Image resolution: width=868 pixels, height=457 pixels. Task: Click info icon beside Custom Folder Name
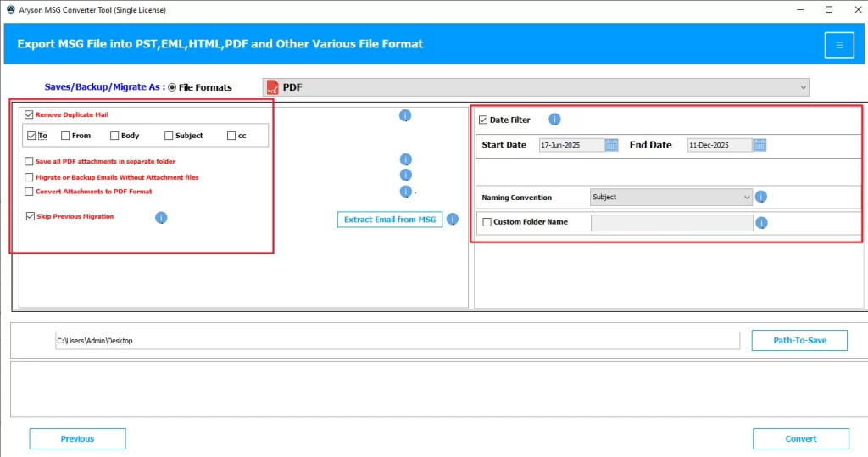[762, 223]
